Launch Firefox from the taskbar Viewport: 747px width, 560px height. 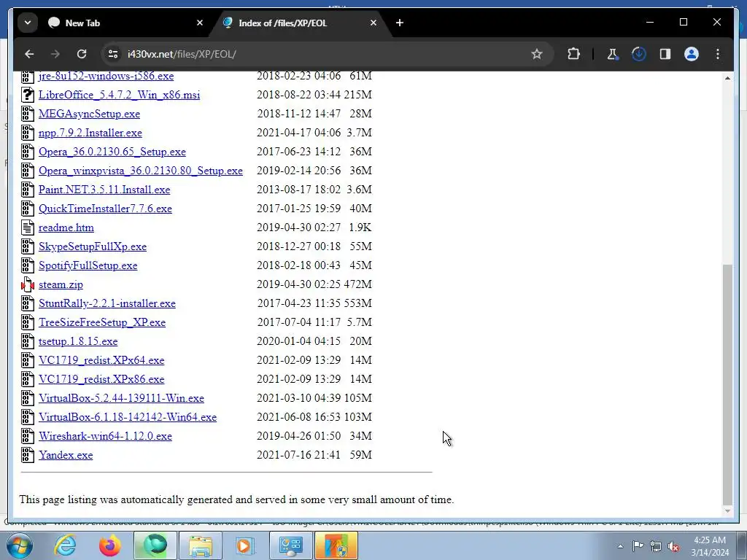pyautogui.click(x=109, y=545)
